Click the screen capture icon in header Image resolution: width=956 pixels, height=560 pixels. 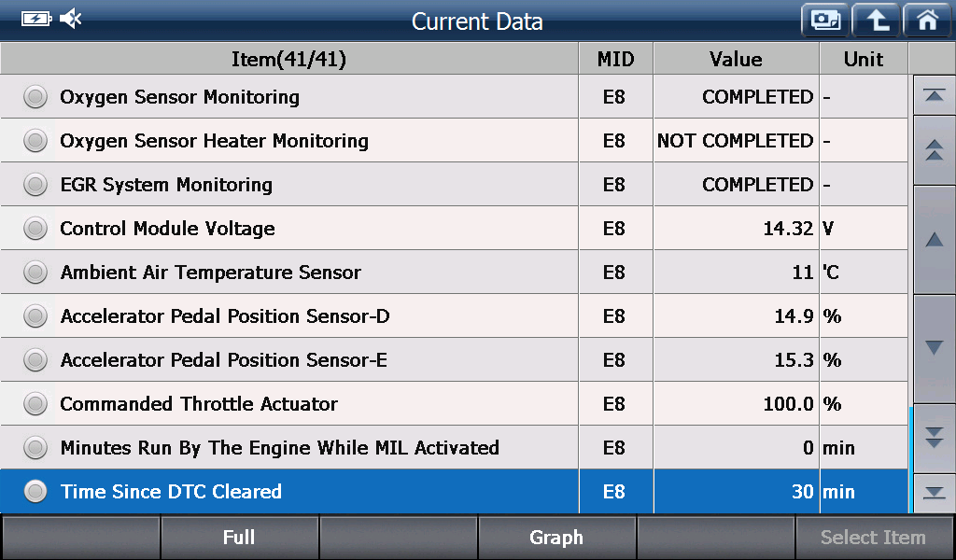point(825,21)
